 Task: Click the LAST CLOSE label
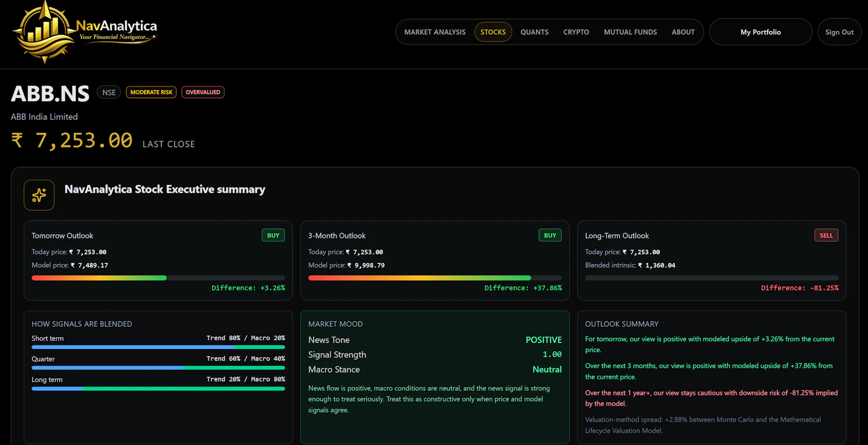point(169,144)
